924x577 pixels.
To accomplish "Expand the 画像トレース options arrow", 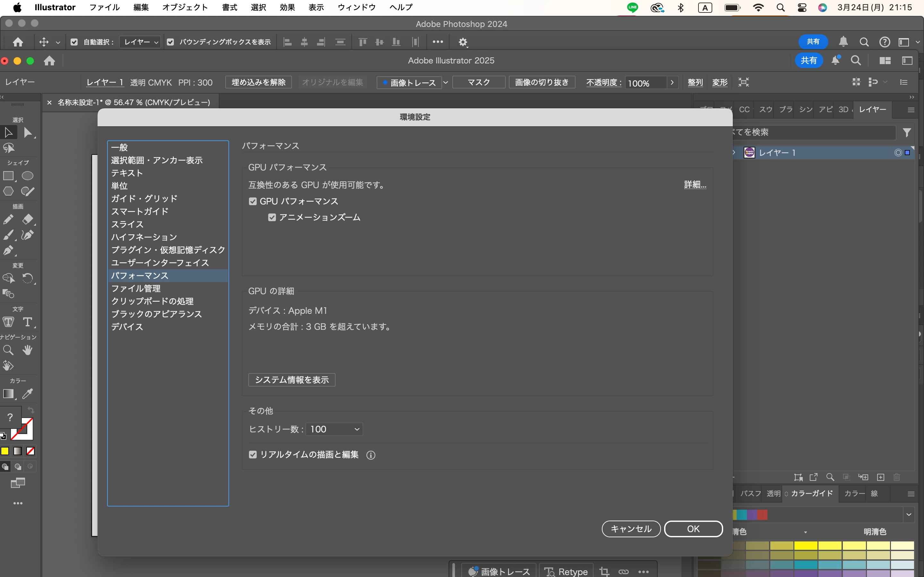I will tap(445, 82).
